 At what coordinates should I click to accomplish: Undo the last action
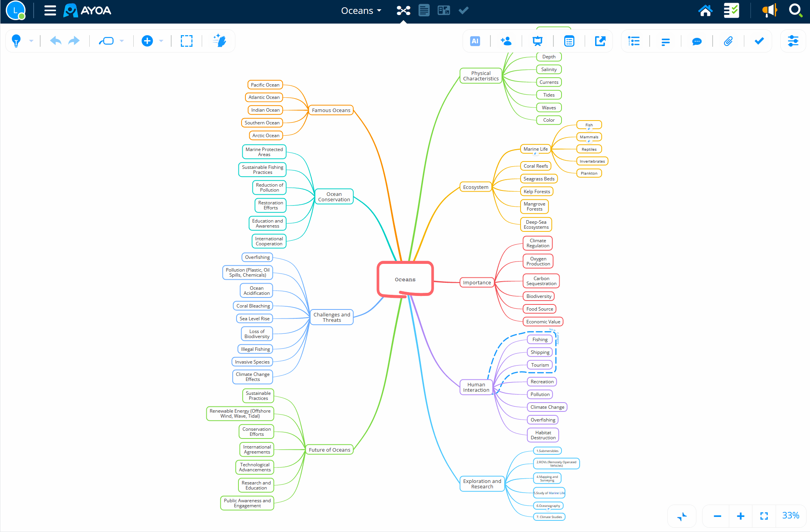[x=56, y=41]
